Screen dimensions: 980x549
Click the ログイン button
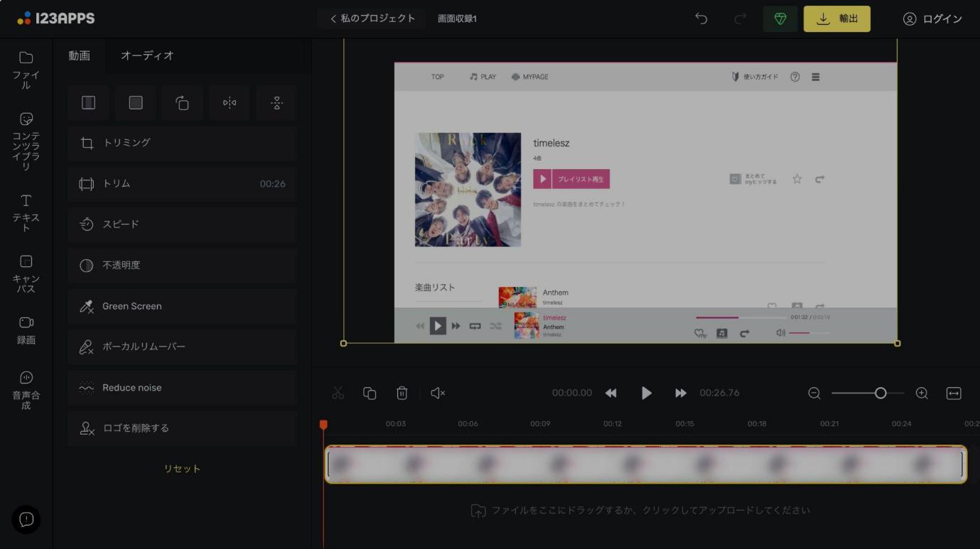point(932,19)
